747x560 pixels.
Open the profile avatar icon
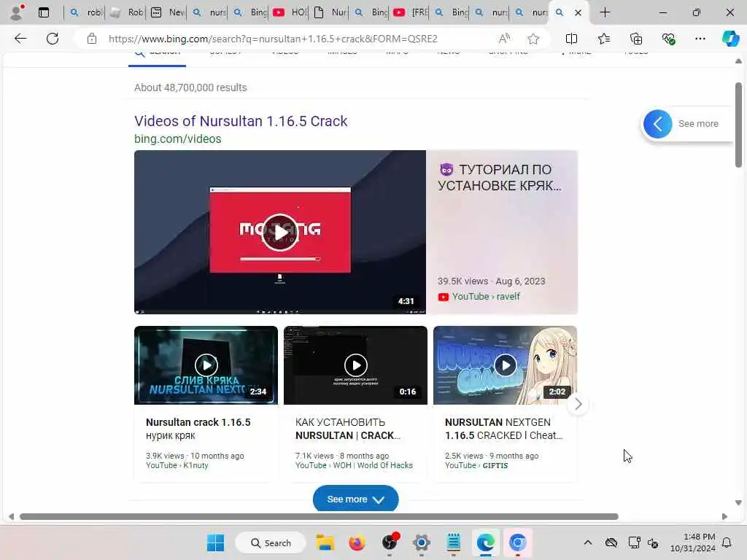point(18,12)
